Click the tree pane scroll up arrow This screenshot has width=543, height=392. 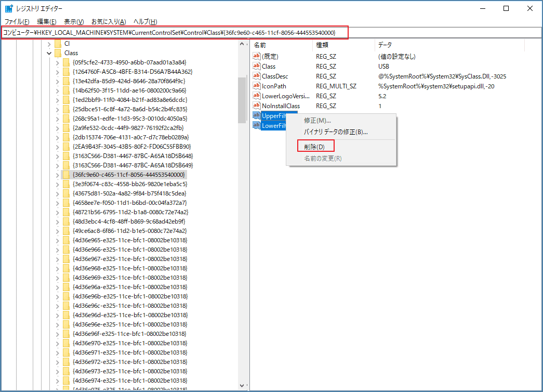242,44
